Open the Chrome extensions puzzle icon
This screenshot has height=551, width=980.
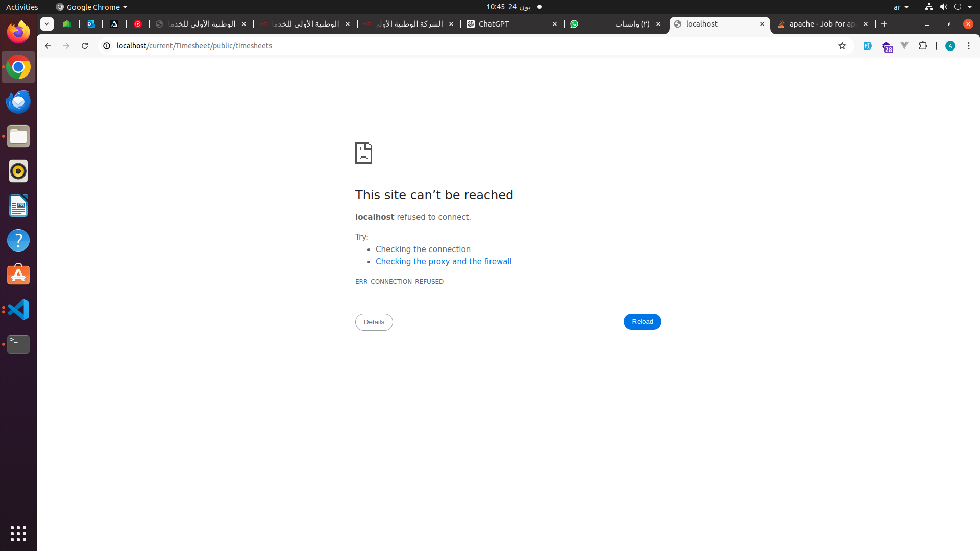(x=923, y=46)
